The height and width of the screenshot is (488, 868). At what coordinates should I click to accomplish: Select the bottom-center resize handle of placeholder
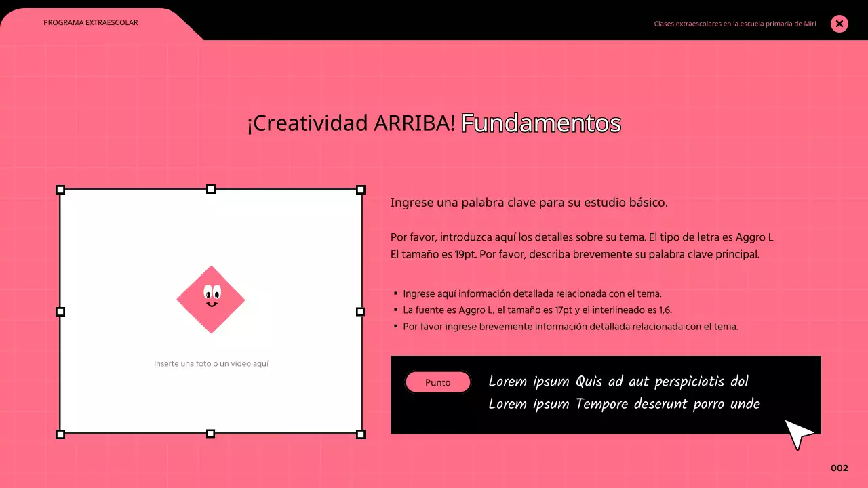(x=210, y=434)
